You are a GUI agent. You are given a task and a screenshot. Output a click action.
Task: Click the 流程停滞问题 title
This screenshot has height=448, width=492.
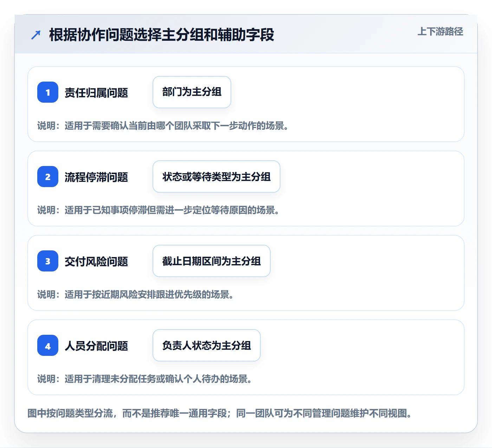96,177
